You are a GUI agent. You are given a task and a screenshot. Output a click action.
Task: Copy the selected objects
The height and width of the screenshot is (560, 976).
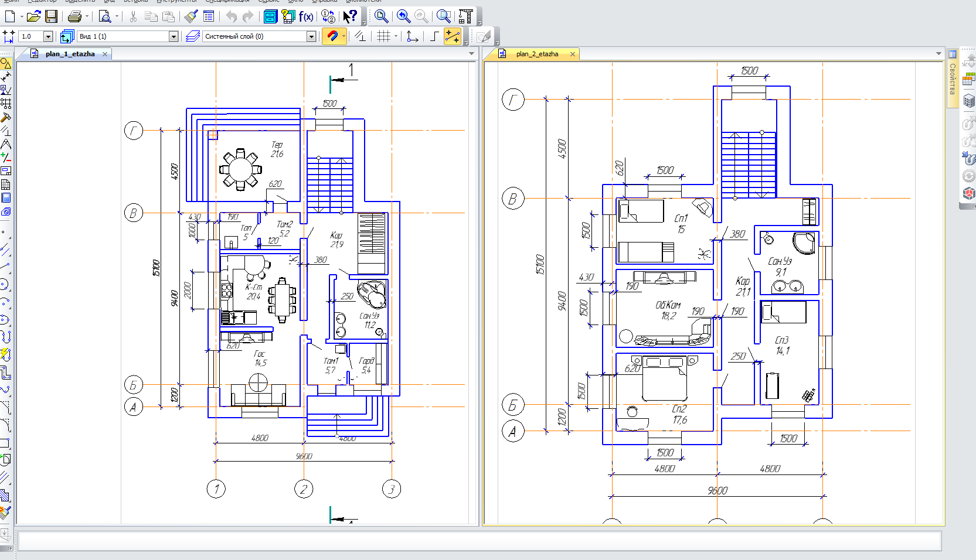coord(151,16)
